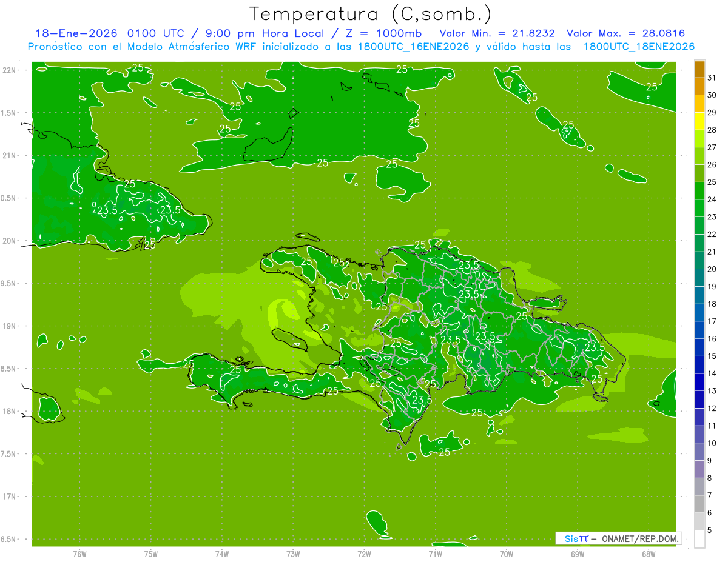
Task: Click colorbar scale label '26'
Action: [x=712, y=164]
